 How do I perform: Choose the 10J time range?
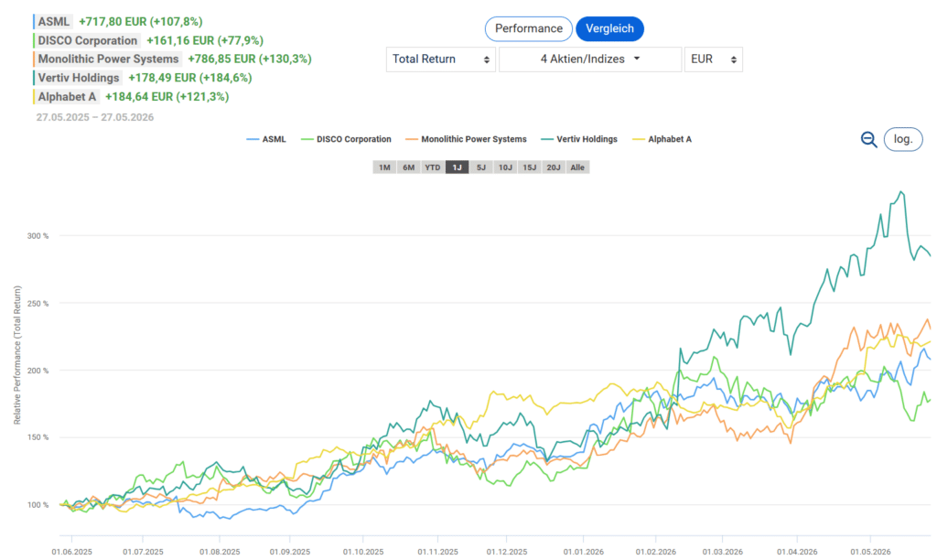click(505, 167)
